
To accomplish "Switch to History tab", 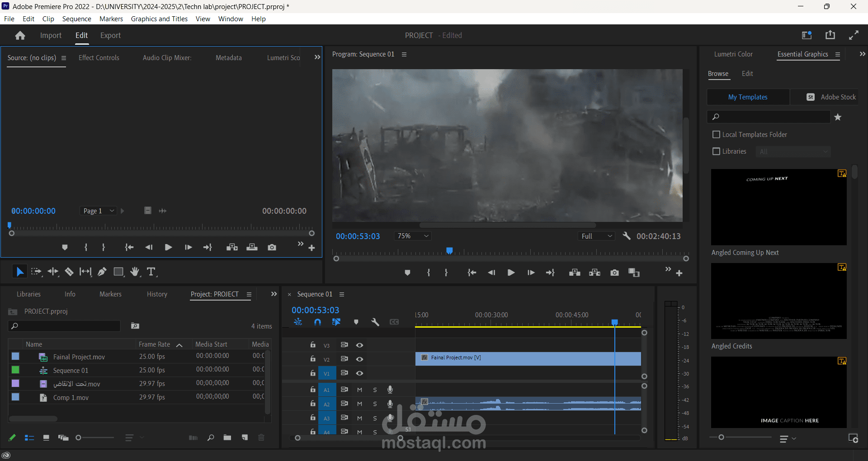I will (x=157, y=294).
